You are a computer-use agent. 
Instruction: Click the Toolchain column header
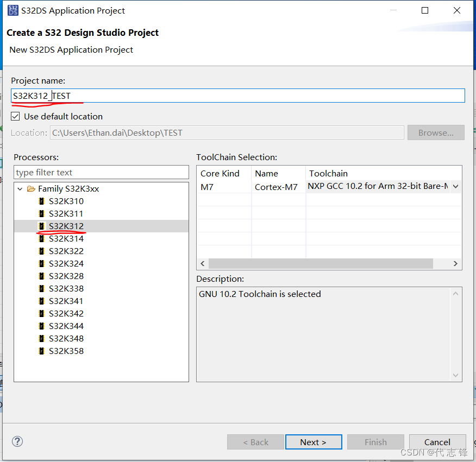328,174
